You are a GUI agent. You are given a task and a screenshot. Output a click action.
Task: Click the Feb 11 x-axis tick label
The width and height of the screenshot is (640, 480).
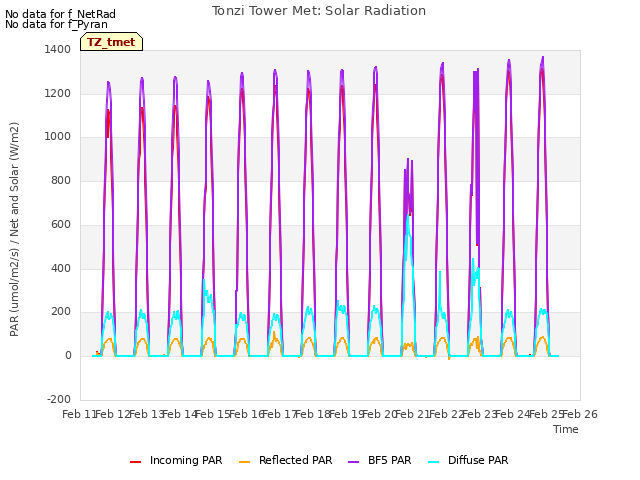[x=79, y=414]
